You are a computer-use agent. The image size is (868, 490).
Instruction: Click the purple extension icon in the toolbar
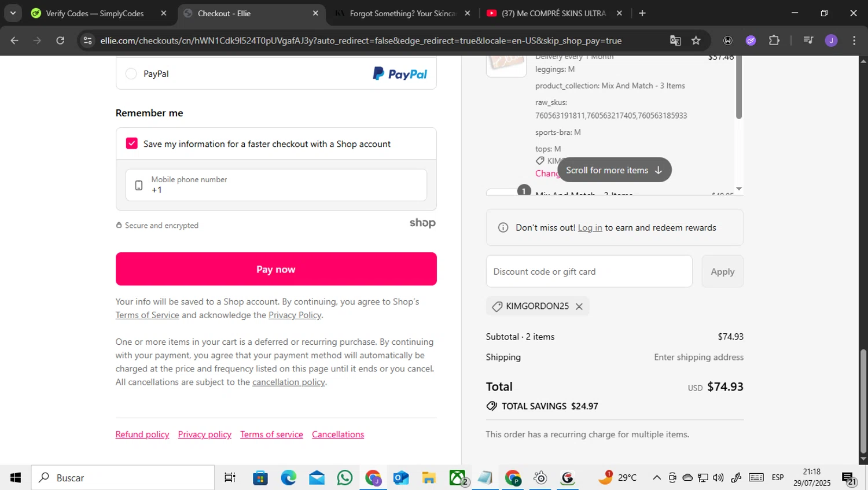tap(751, 40)
